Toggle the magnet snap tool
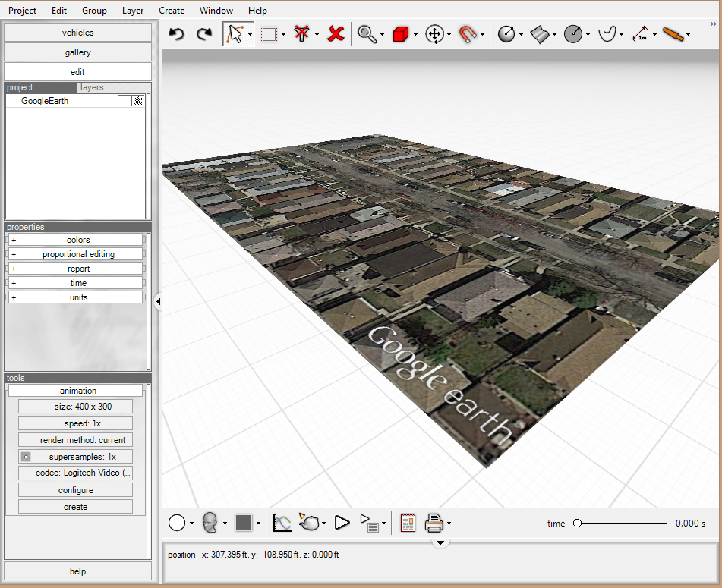Screen dimensions: 722x588 tap(468, 34)
